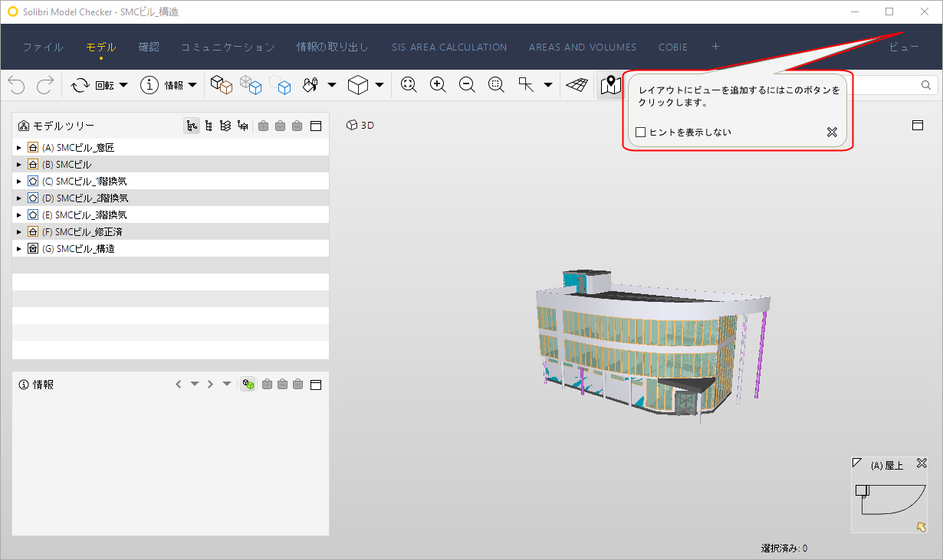
Task: Switch model tree to layer hierarchy view
Action: coord(225,126)
